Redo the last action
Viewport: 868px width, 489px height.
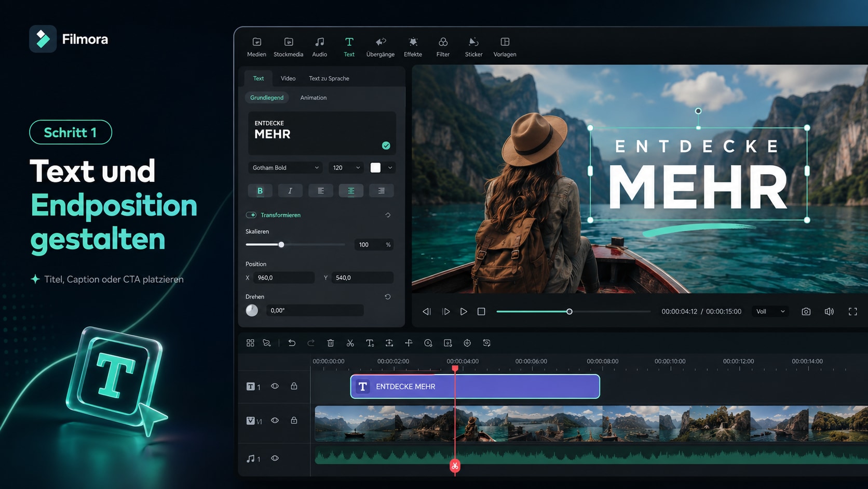coord(311,343)
